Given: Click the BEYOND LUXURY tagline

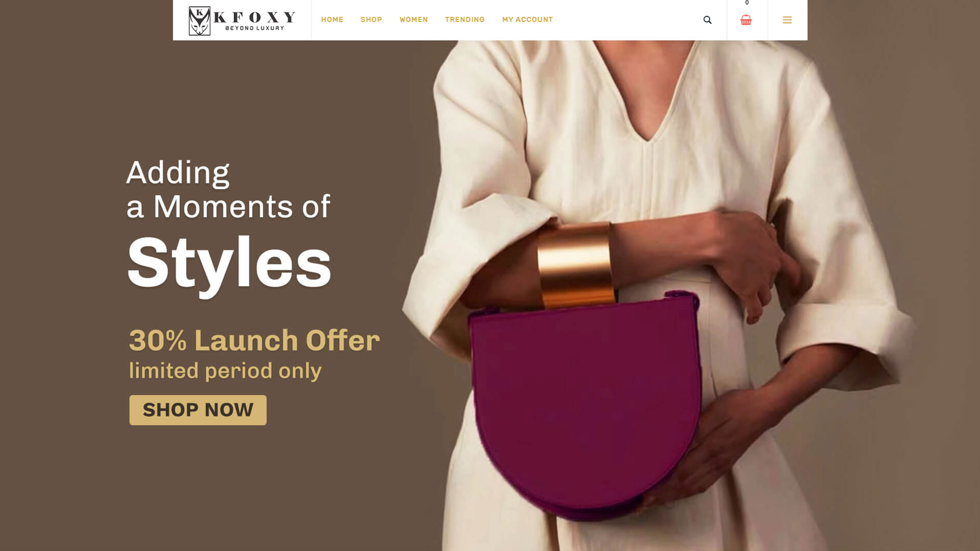Looking at the screenshot, I should tap(255, 28).
